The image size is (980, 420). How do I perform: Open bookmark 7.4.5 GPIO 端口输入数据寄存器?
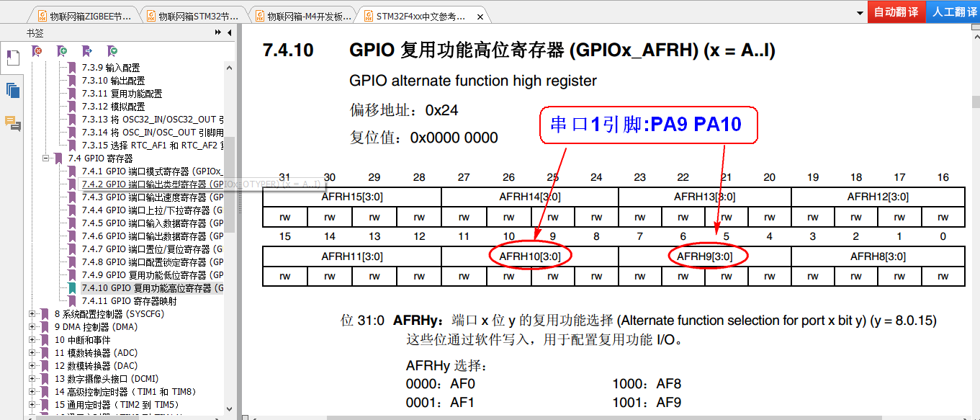pyautogui.click(x=152, y=223)
